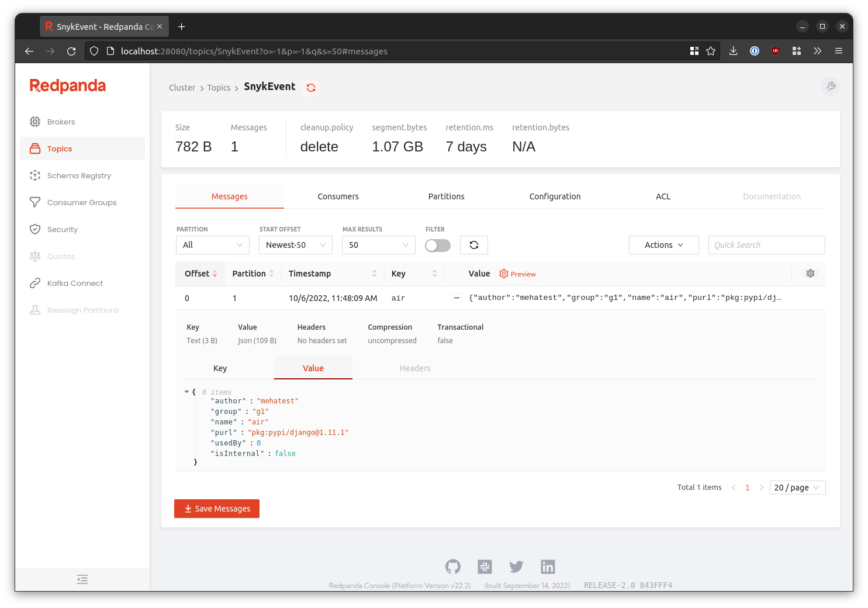Go to Topics breadcrumb link
The image size is (868, 608).
click(x=219, y=88)
